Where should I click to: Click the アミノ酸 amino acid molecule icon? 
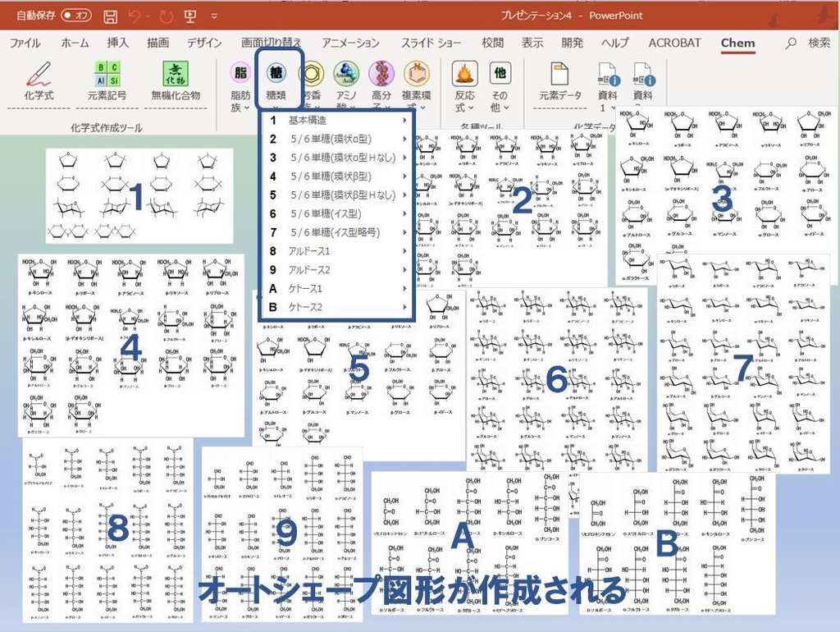347,72
